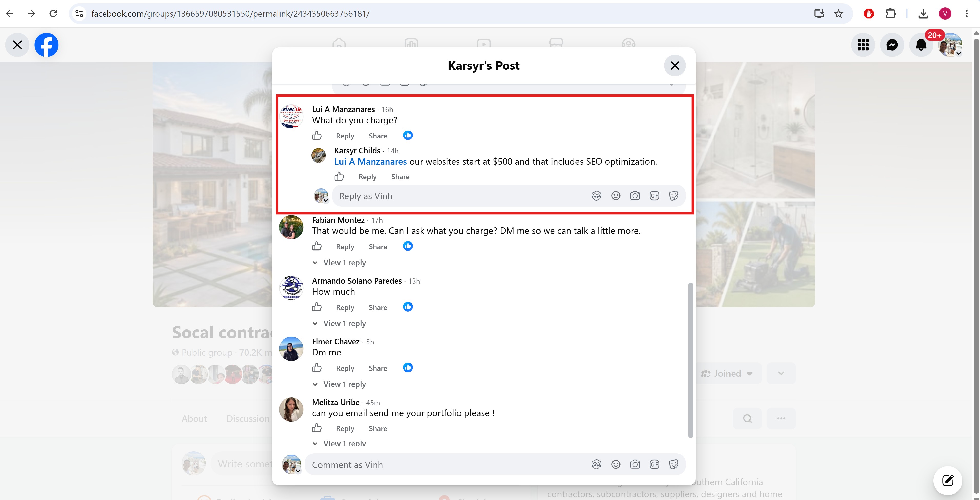Click the Reply as Vinh input field
The width and height of the screenshot is (980, 500).
pos(509,196)
